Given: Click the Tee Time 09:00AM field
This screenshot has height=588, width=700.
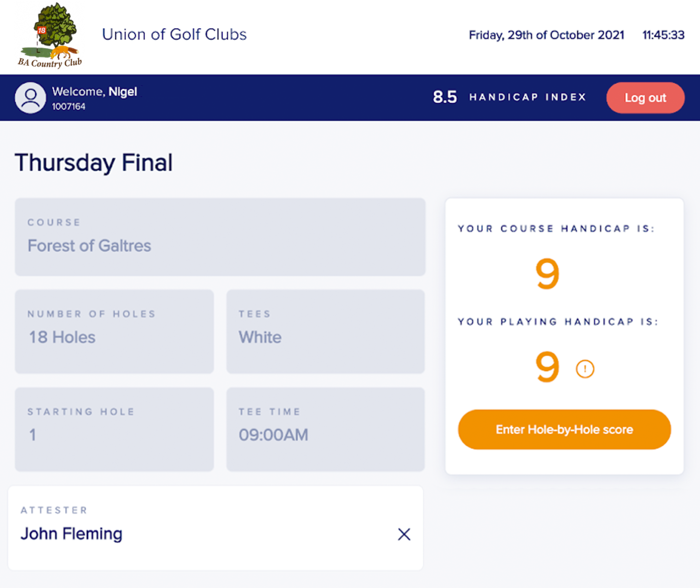Looking at the screenshot, I should pos(325,429).
